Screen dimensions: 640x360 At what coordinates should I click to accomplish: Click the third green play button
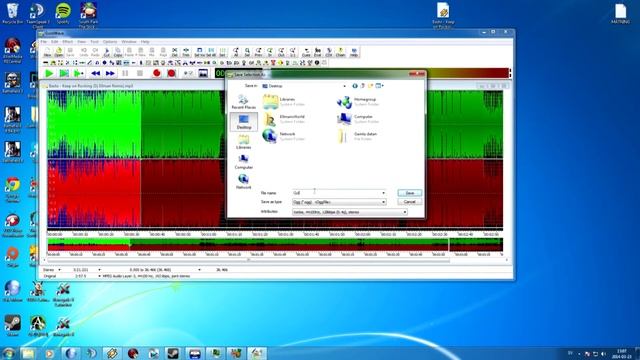pyautogui.click(x=79, y=73)
